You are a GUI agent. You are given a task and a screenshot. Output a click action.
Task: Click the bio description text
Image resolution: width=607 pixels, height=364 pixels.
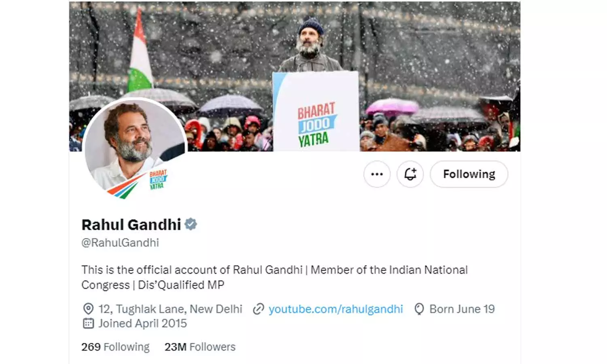click(x=274, y=277)
